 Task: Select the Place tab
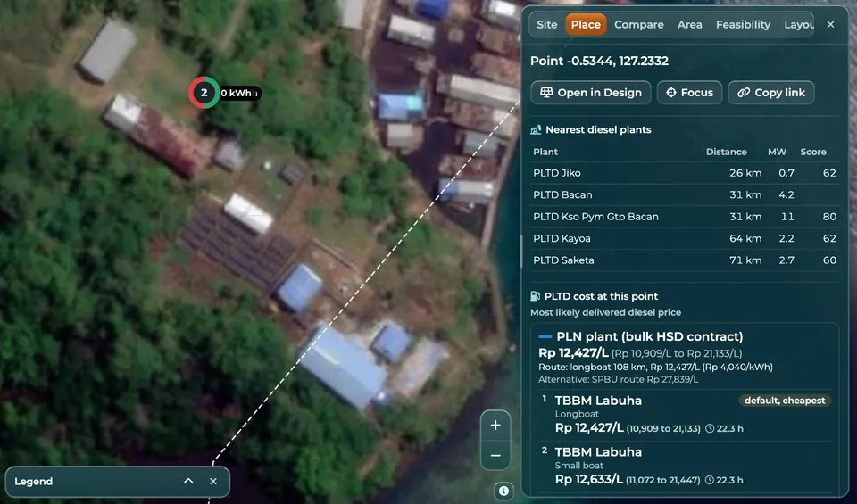(x=586, y=25)
